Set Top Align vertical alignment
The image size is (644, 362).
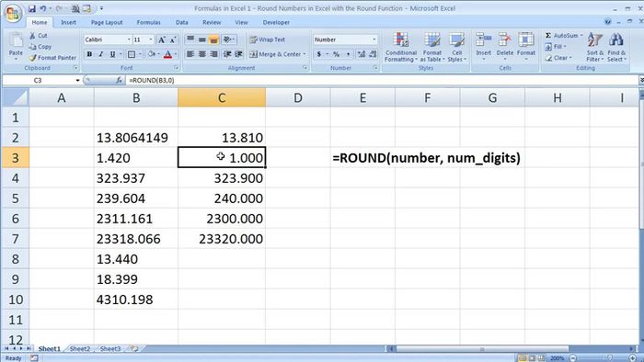point(190,40)
